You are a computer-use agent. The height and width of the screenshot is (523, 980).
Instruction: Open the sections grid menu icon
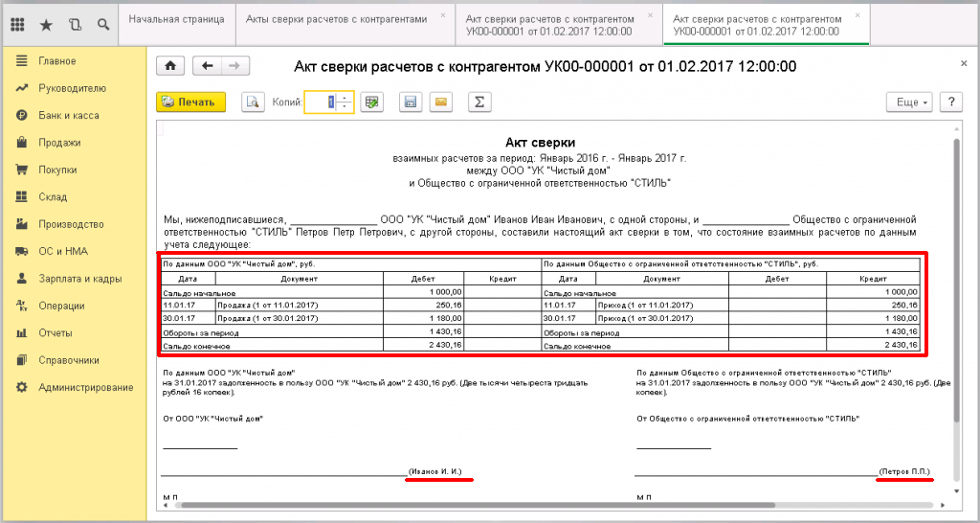pos(17,24)
